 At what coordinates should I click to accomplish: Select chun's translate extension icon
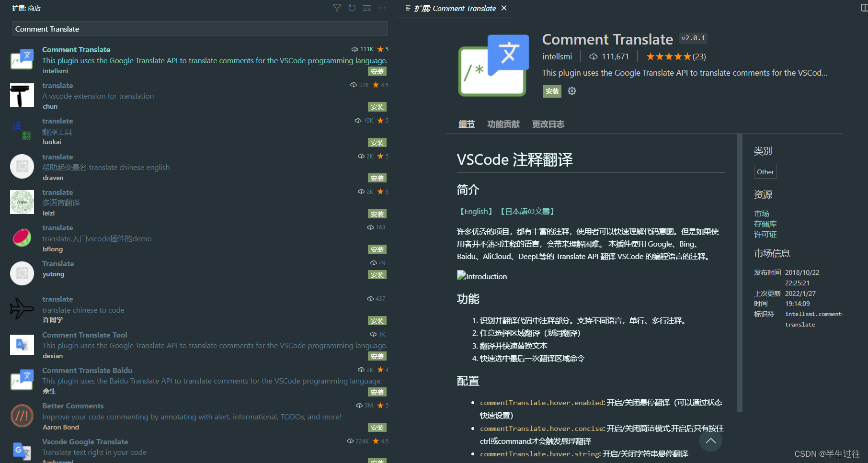[22, 95]
